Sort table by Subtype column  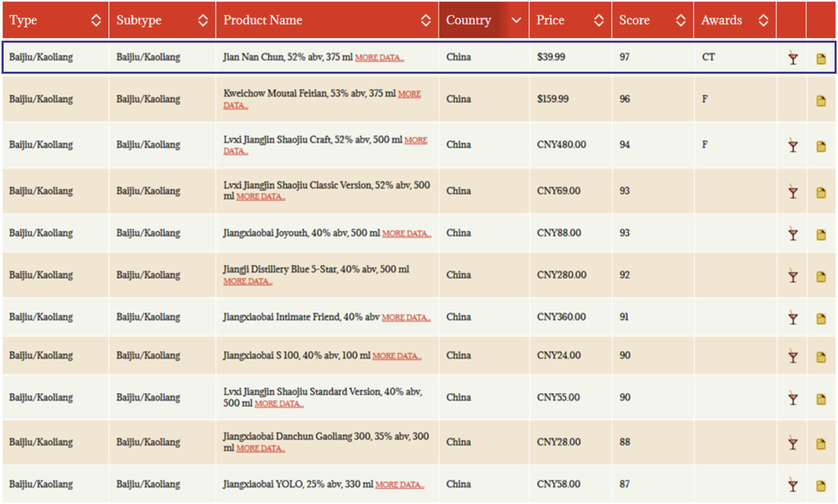pos(203,20)
